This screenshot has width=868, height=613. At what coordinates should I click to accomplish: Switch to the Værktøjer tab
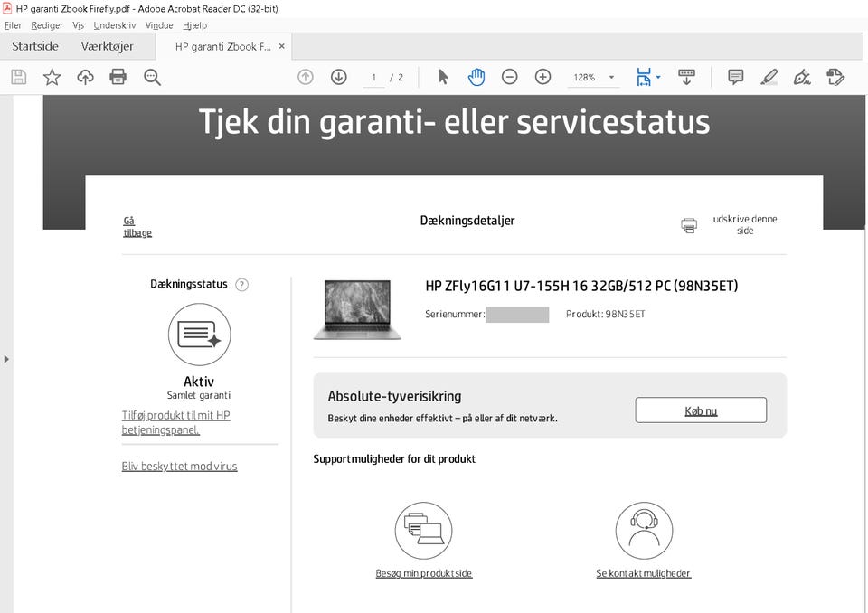pyautogui.click(x=107, y=46)
